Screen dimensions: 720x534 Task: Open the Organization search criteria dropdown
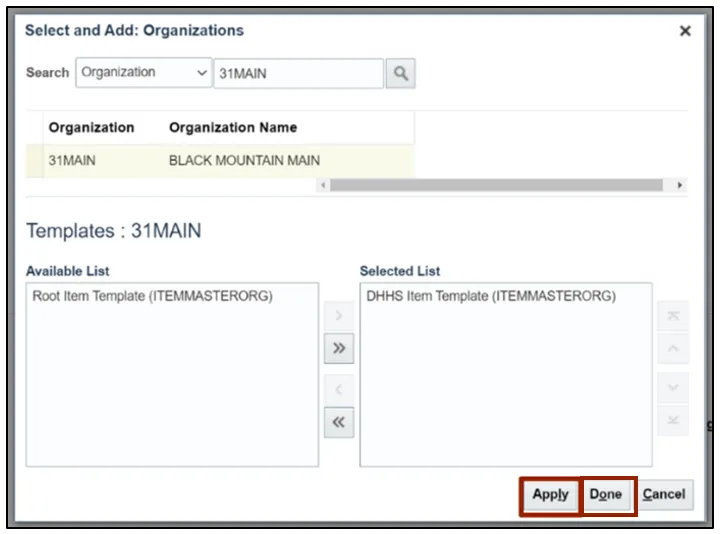[143, 73]
